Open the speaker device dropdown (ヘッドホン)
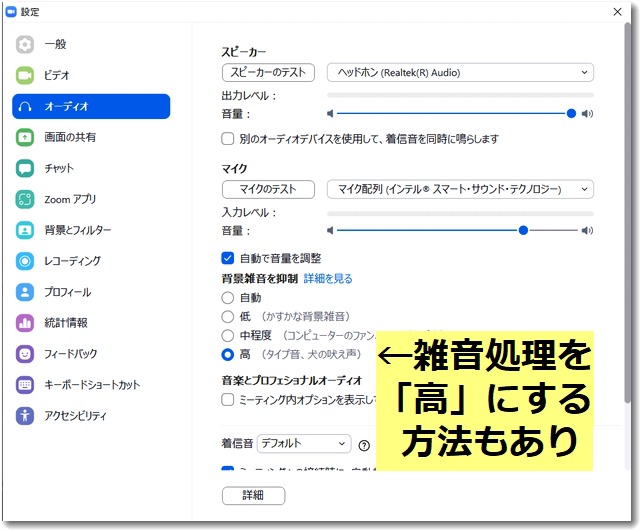 [x=460, y=73]
